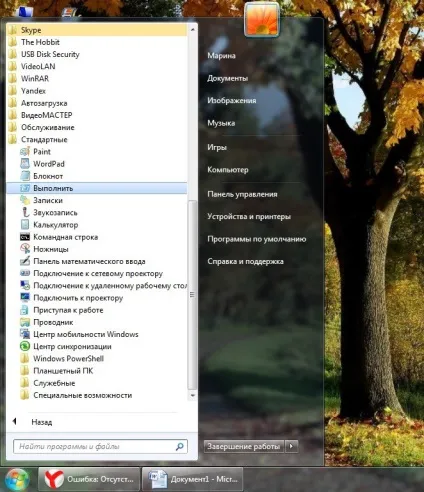Click the programs list vertical scrollbar thumb
The width and height of the screenshot is (424, 492).
click(x=192, y=295)
